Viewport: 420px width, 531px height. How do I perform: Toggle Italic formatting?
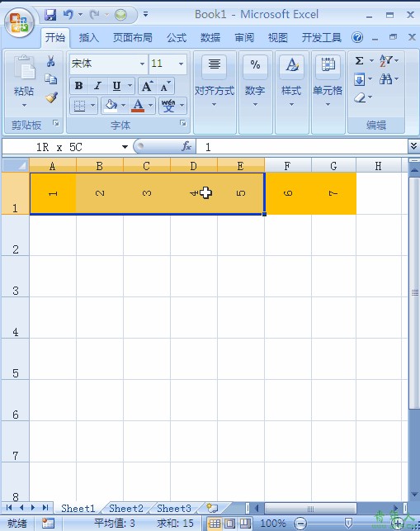(98, 86)
